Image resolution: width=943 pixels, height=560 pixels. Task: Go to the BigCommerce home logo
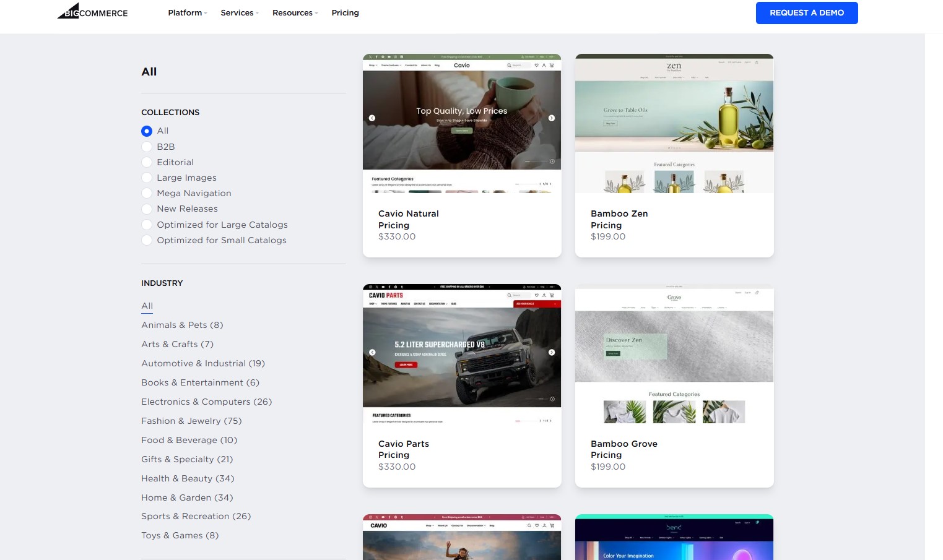[x=93, y=12]
